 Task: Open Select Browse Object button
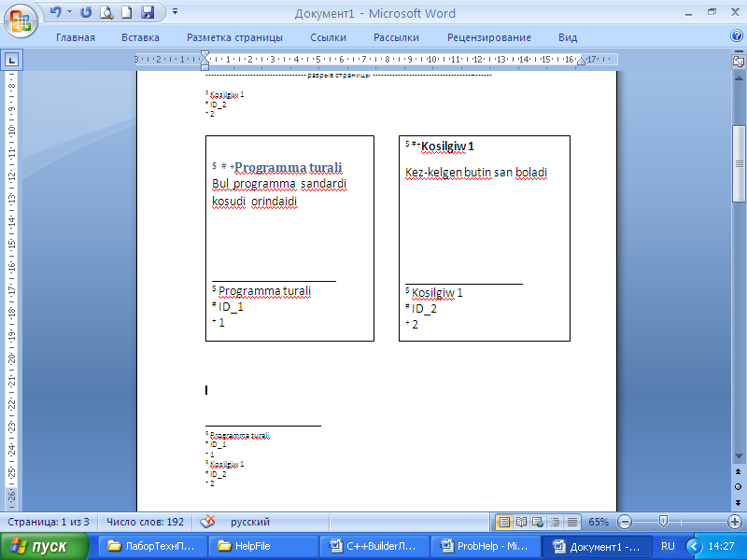739,486
